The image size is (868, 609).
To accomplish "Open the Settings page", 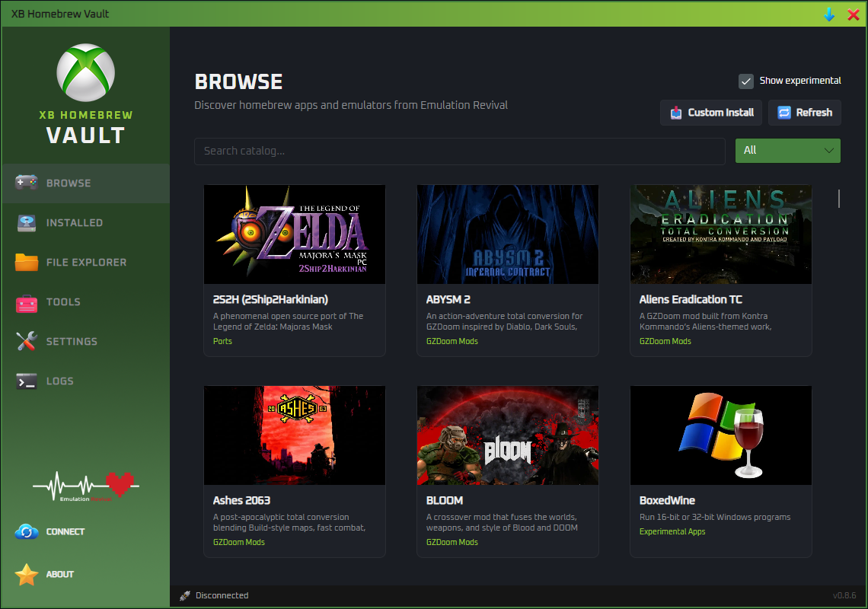I will pyautogui.click(x=86, y=342).
